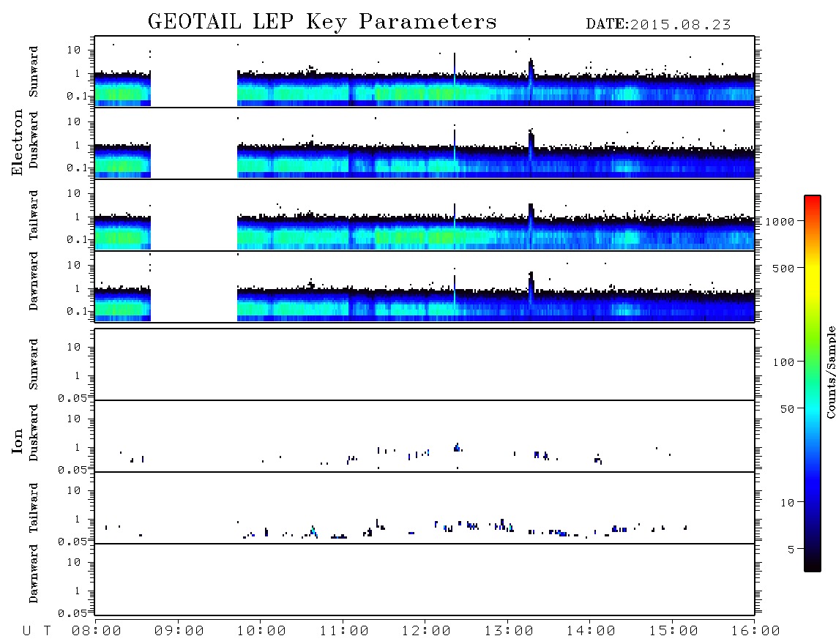The width and height of the screenshot is (836, 644).
Task: Click the vertical Ion group label
Action: 17,441
